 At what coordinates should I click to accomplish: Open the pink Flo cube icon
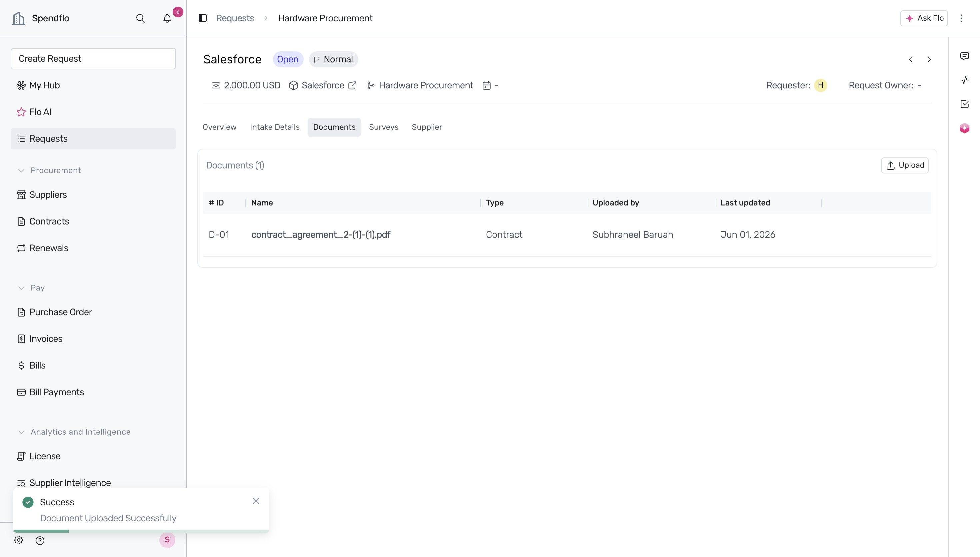click(x=964, y=128)
